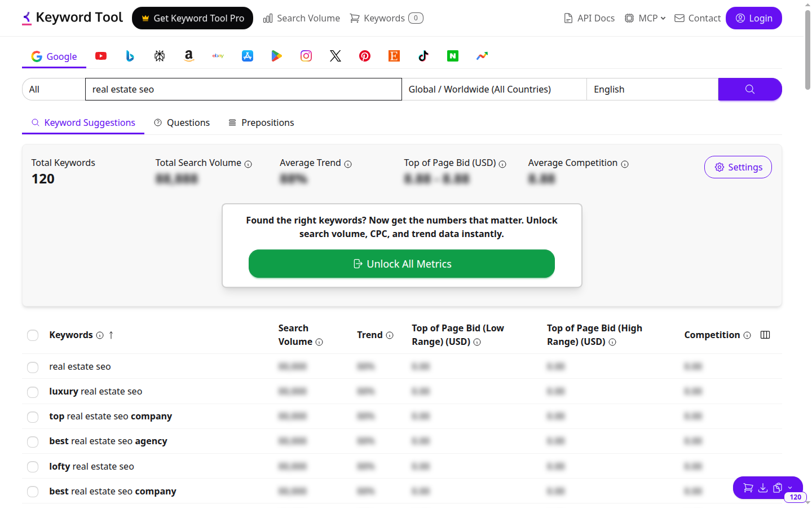This screenshot has height=508, width=812.
Task: Click download icon in floating purple toolbar
Action: [763, 488]
